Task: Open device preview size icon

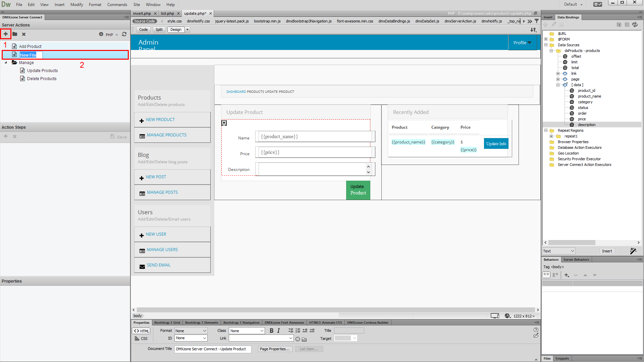Action: (x=495, y=316)
